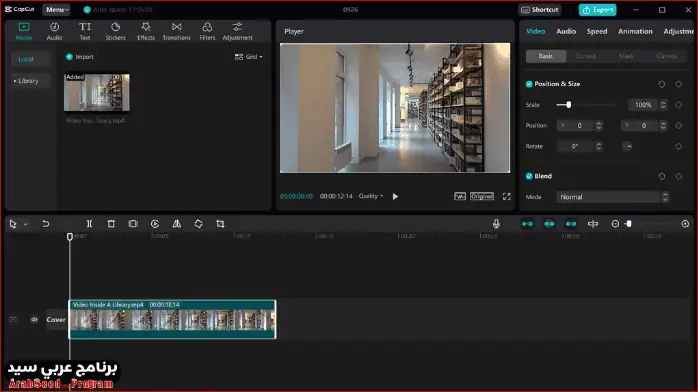Click the Scale value stepper arrows
This screenshot has height=392, width=698.
pos(663,105)
